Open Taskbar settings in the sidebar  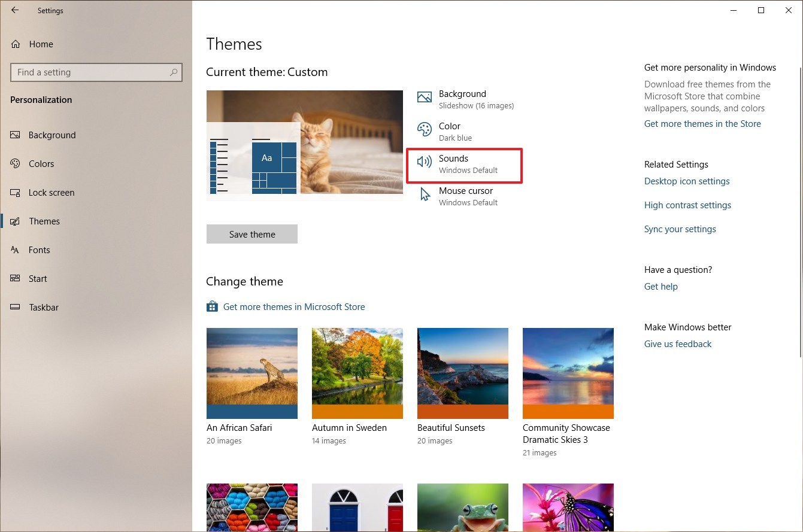tap(44, 307)
